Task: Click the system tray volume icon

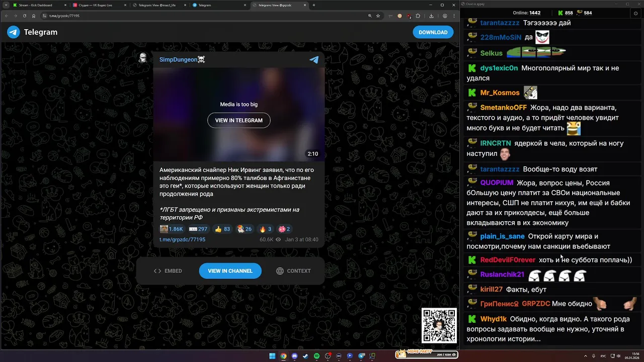Action: 620,355
